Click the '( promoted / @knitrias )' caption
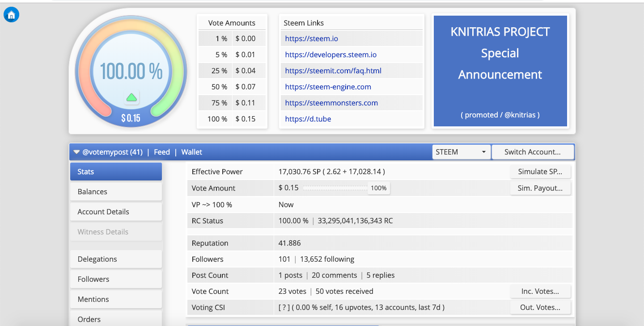This screenshot has height=326, width=644. tap(500, 115)
